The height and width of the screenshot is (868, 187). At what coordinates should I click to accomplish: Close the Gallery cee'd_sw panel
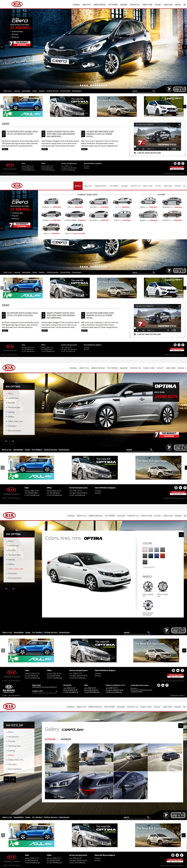181,725
